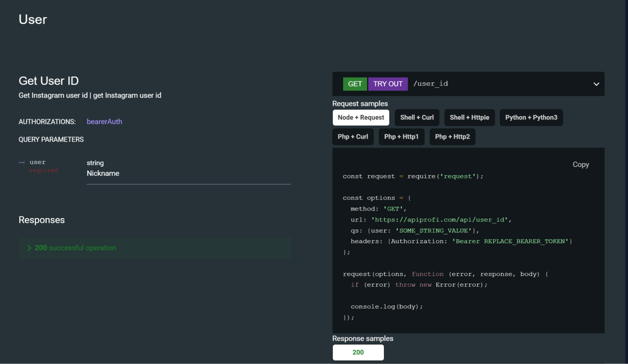Expand the Response samples 200 section

click(x=358, y=352)
